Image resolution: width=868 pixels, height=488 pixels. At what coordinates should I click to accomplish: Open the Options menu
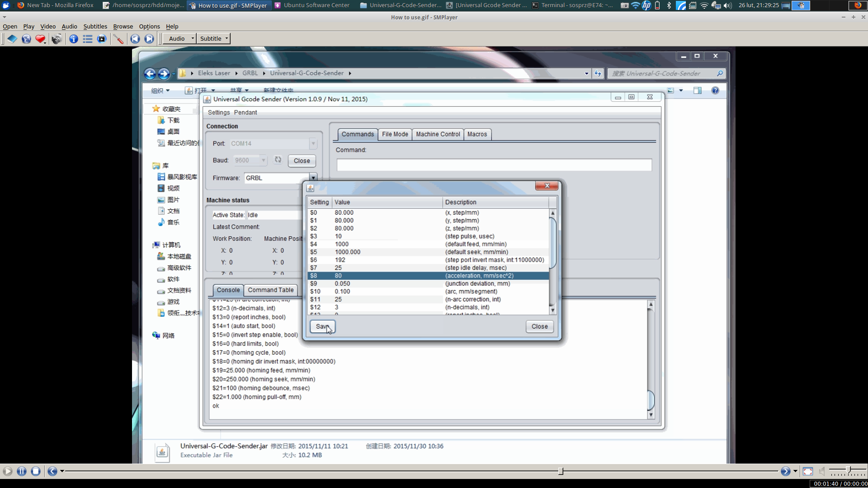coord(149,26)
